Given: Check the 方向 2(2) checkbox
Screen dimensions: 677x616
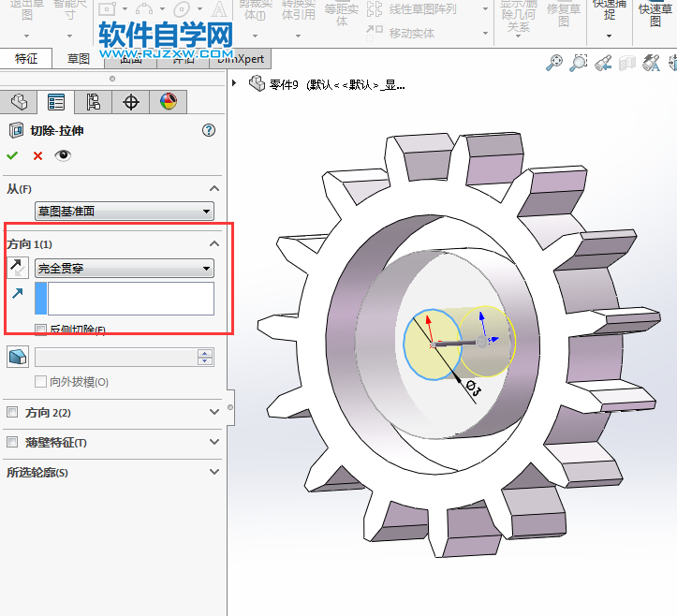Looking at the screenshot, I should (12, 412).
